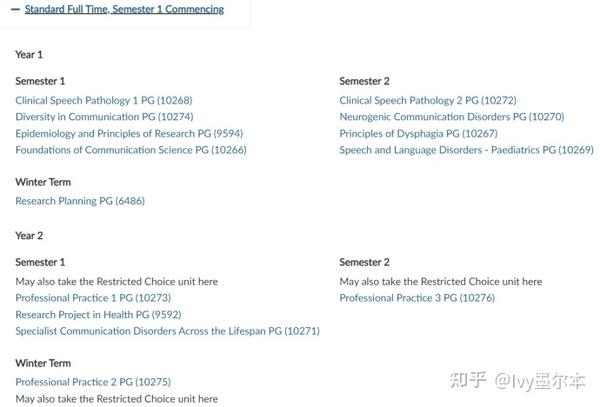The height and width of the screenshot is (407, 600).
Task: Click the Year 2 heading
Action: [29, 236]
